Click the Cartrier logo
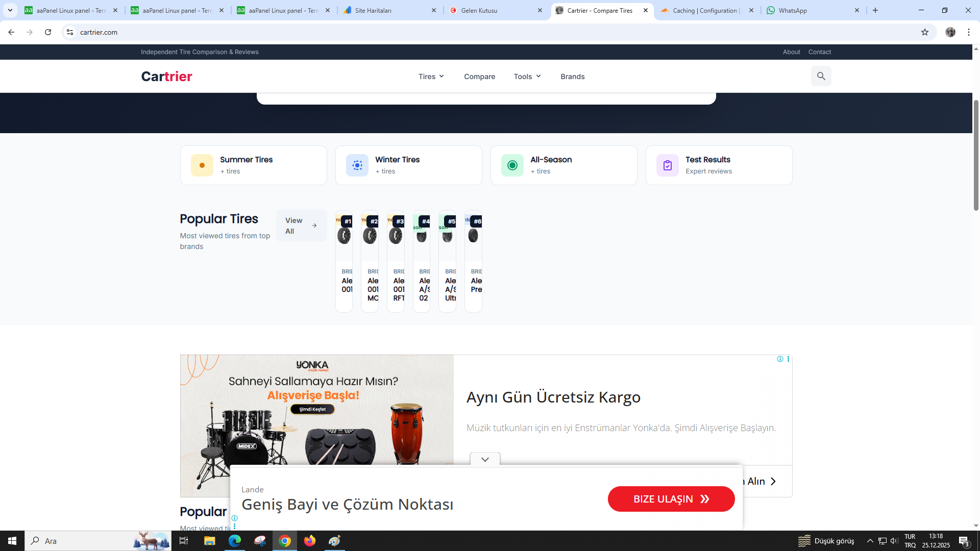 [x=166, y=77]
